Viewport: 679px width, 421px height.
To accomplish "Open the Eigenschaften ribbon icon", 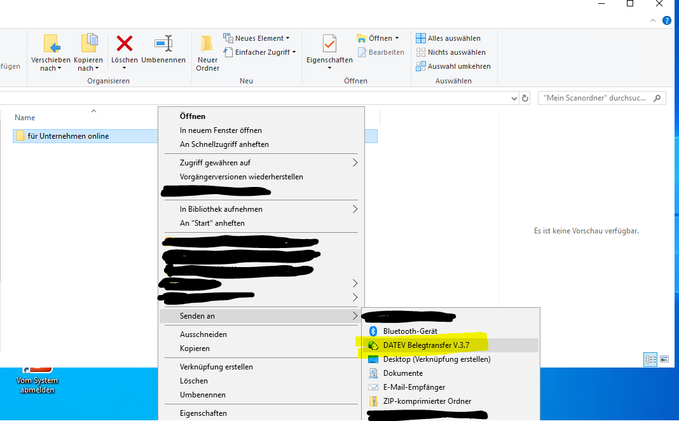I will coord(329,44).
